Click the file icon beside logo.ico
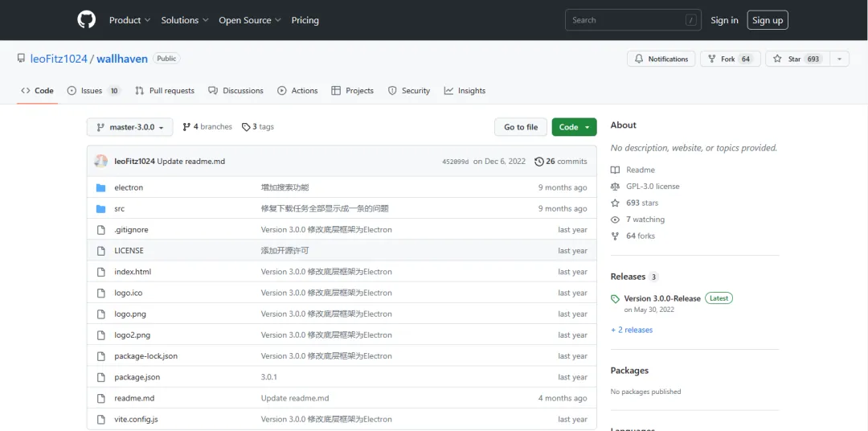The height and width of the screenshot is (431, 868). coord(100,293)
